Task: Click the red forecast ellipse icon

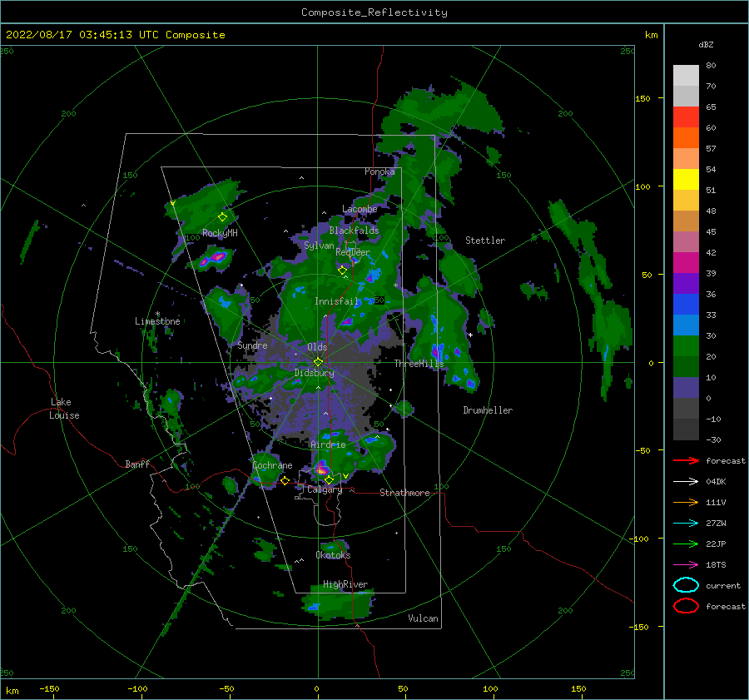Action: 686,606
